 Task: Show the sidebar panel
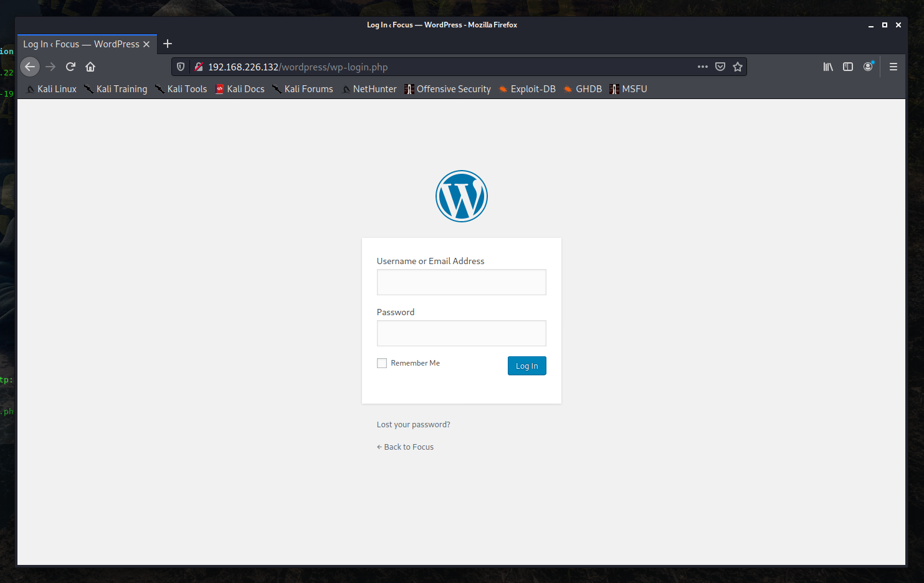click(848, 67)
